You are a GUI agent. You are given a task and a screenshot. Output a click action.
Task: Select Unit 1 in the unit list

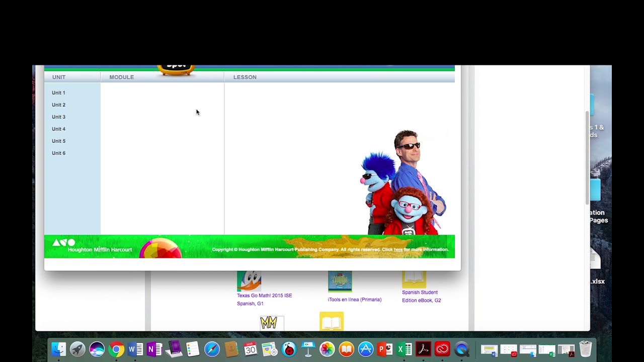point(58,93)
